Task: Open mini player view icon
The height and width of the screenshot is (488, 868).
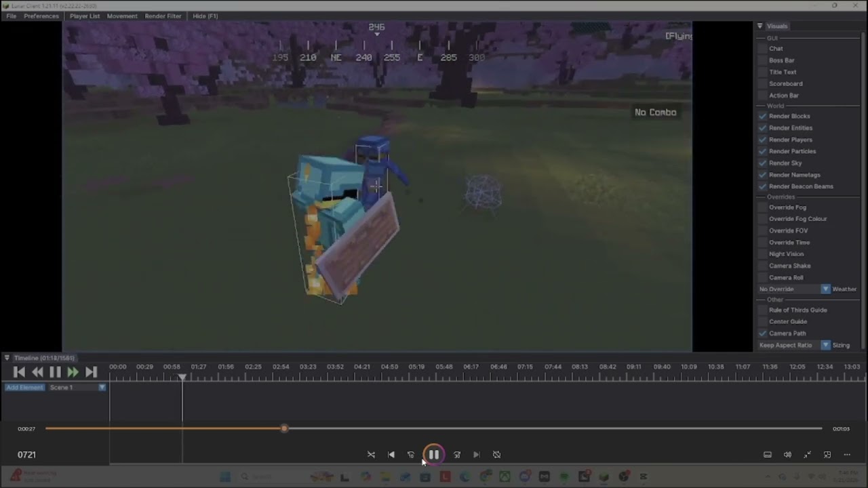Action: (x=827, y=455)
